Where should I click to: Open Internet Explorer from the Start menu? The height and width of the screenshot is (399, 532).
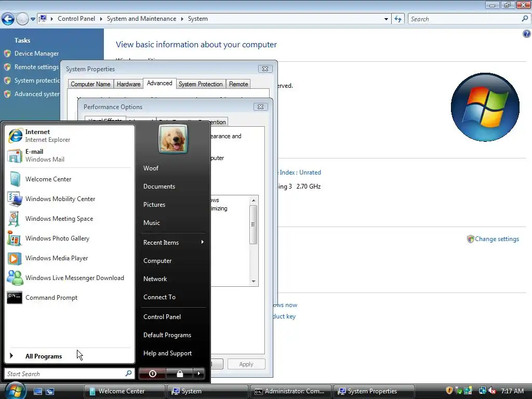[x=70, y=136]
